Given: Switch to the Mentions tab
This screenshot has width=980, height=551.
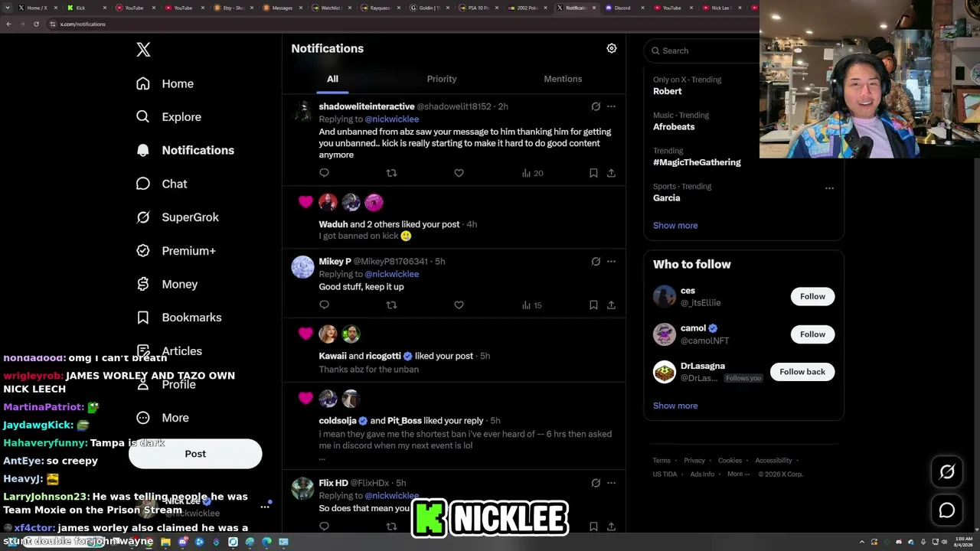Looking at the screenshot, I should [x=563, y=79].
